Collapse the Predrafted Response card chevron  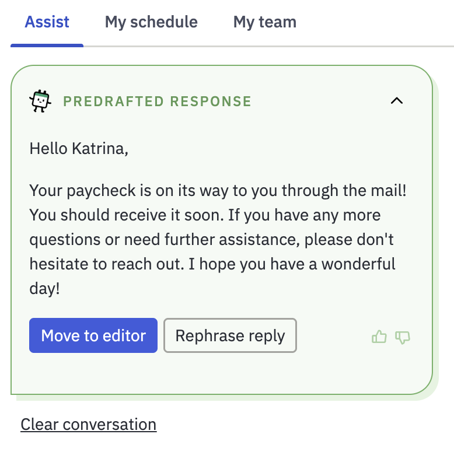point(397,100)
